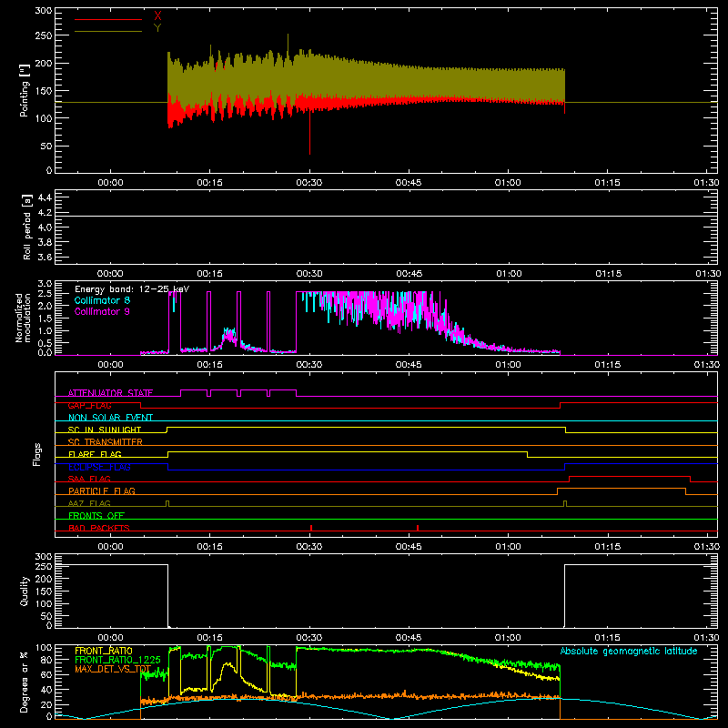Select the GAP_FLAG label

tap(89, 405)
